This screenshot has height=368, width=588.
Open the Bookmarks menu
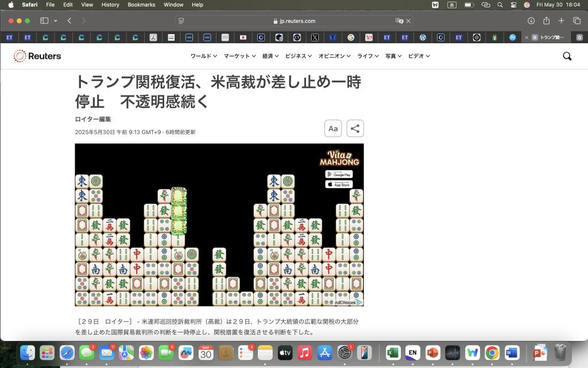point(141,5)
